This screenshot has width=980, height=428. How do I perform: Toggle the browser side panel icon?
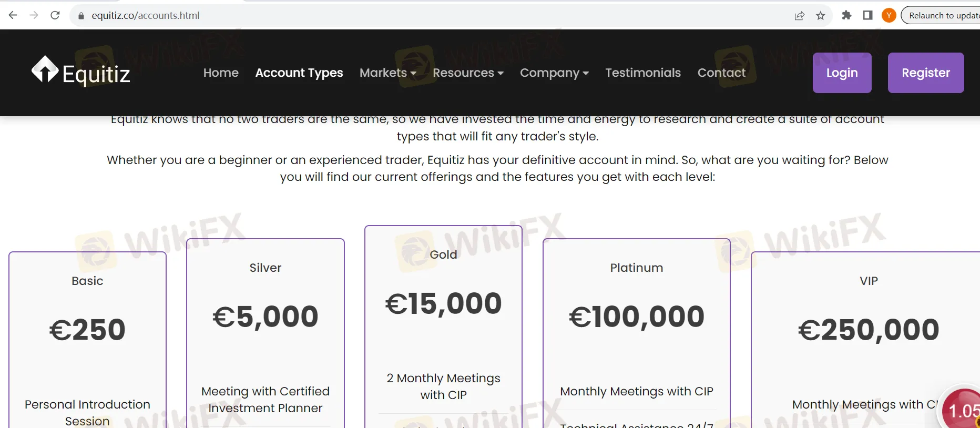867,15
